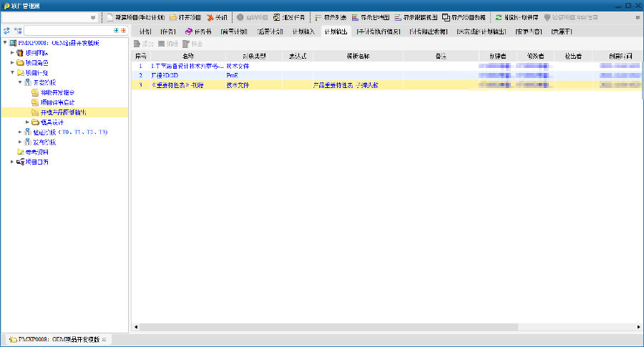Image resolution: width=644 pixels, height=347 pixels.
Task: Open the [未完成的计划输出] tab
Action: [482, 31]
